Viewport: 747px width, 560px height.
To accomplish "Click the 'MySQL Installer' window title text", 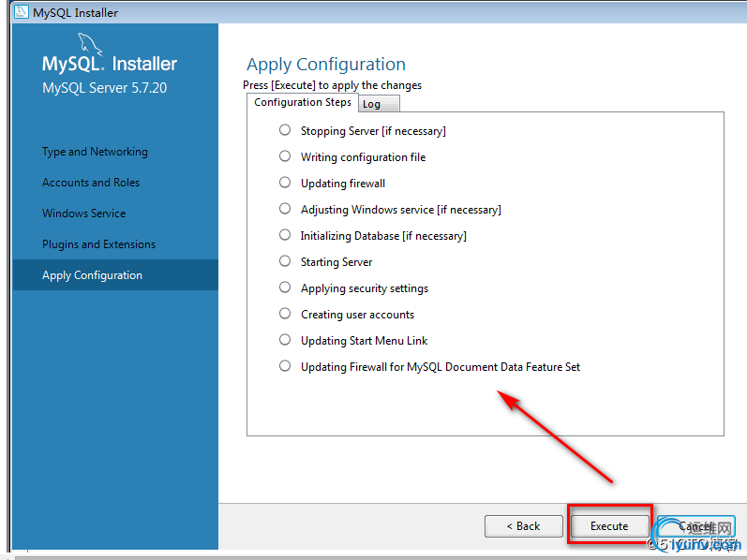I will tap(75, 13).
